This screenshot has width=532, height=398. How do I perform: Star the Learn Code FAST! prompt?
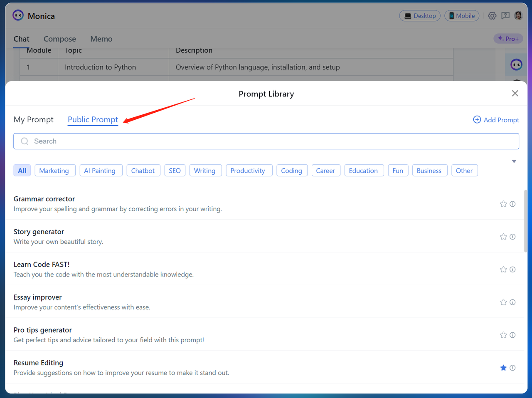click(x=503, y=269)
